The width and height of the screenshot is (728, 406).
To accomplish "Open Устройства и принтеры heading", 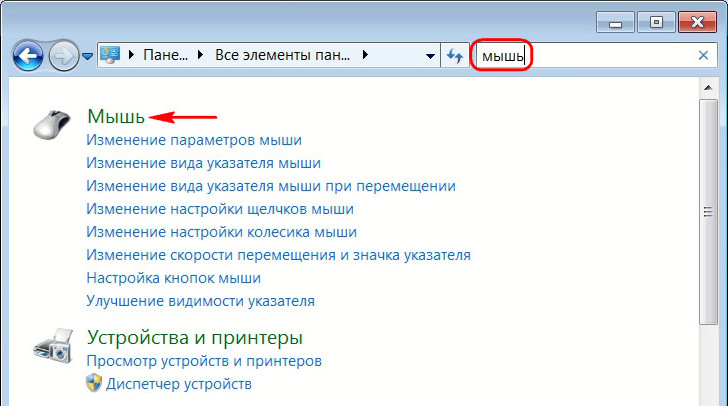I will coord(195,337).
